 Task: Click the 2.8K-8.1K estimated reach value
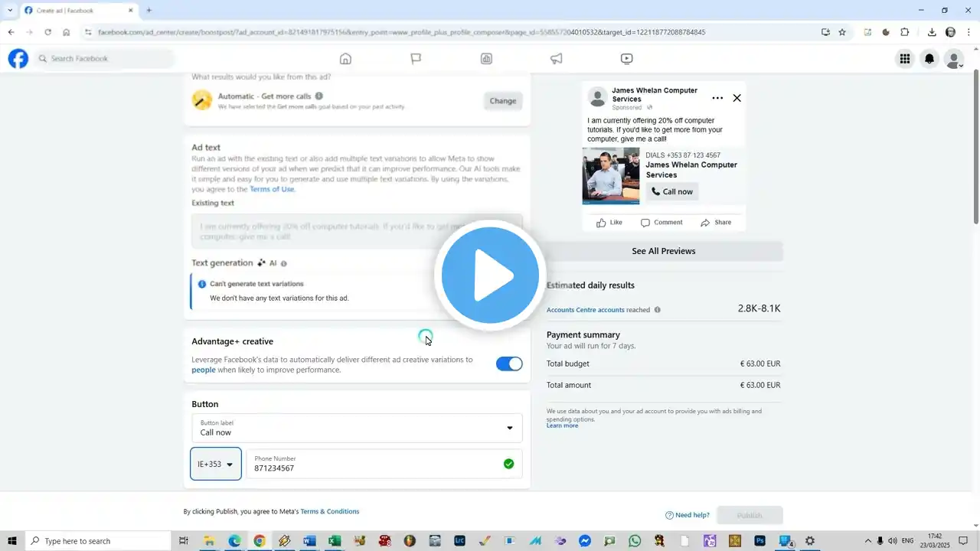(759, 308)
